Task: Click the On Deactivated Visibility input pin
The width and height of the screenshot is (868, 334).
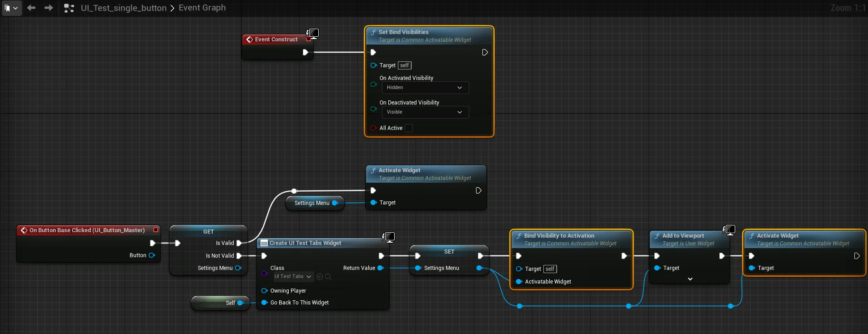Action: click(x=374, y=109)
